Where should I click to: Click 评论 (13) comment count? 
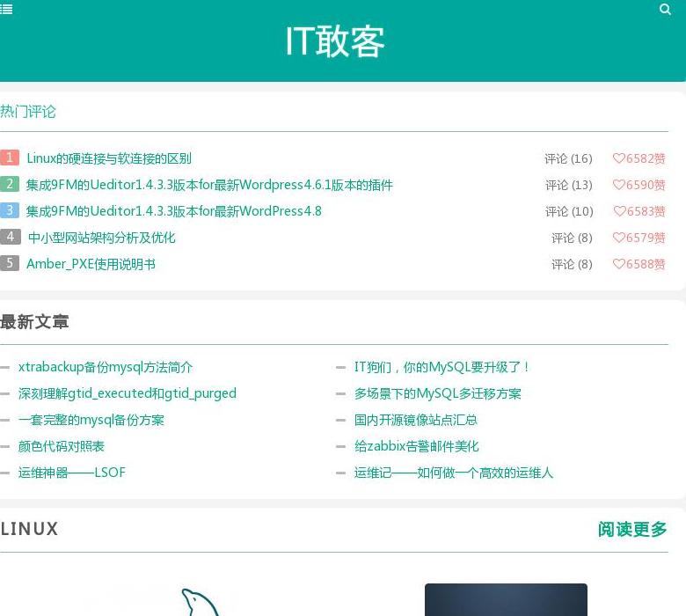[568, 185]
